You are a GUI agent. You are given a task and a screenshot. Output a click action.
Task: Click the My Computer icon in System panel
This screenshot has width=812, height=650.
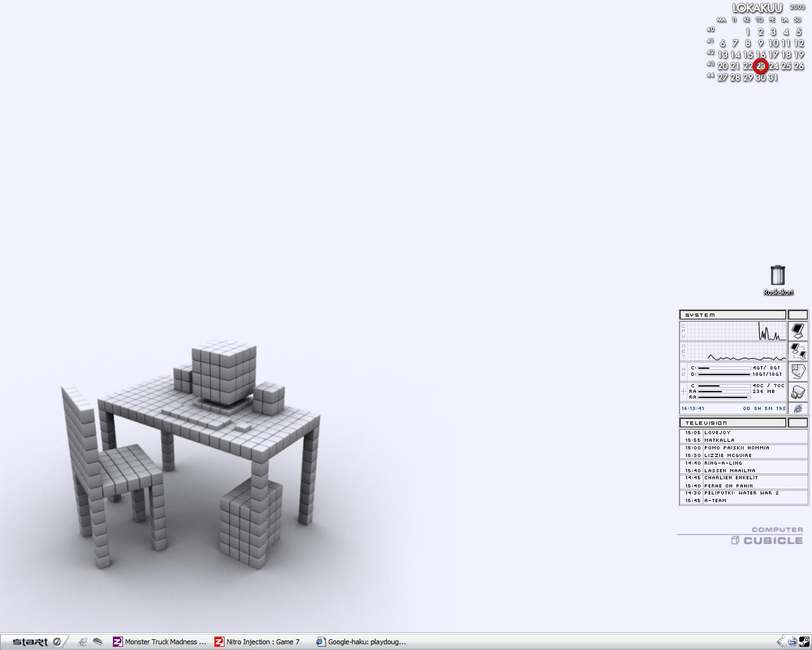click(x=797, y=331)
